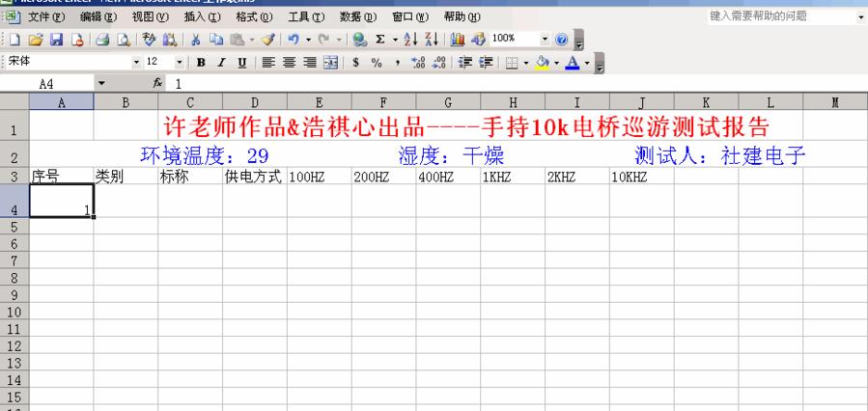Increase decimal places

click(418, 63)
